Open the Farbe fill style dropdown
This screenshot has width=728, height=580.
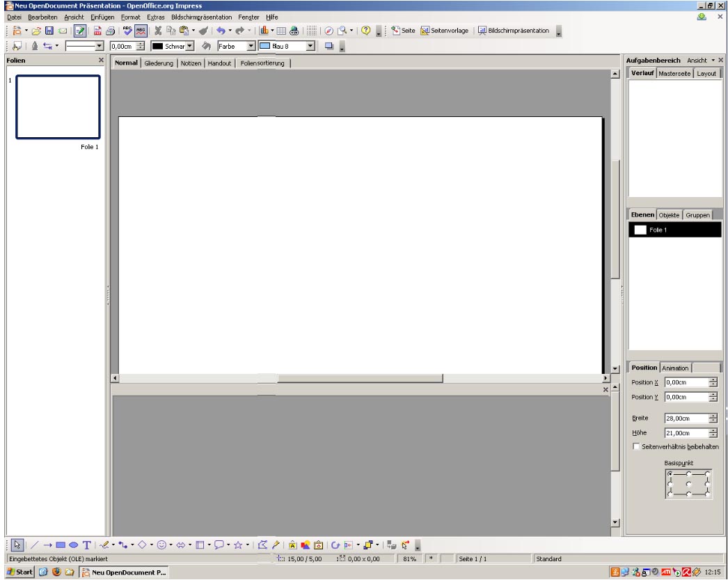pos(251,46)
